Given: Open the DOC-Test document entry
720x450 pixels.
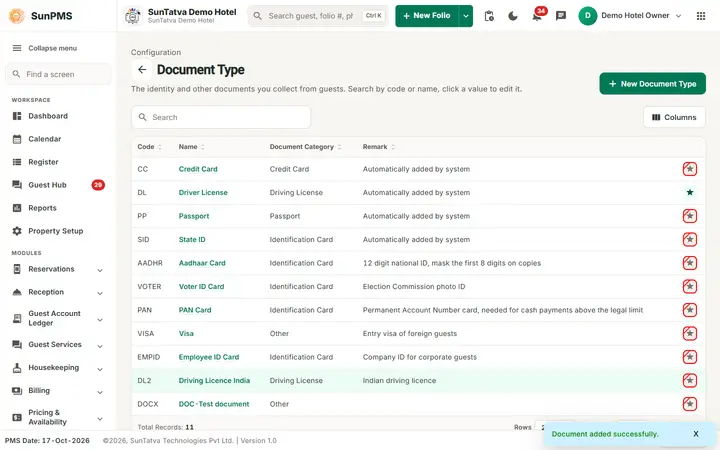Looking at the screenshot, I should (214, 404).
